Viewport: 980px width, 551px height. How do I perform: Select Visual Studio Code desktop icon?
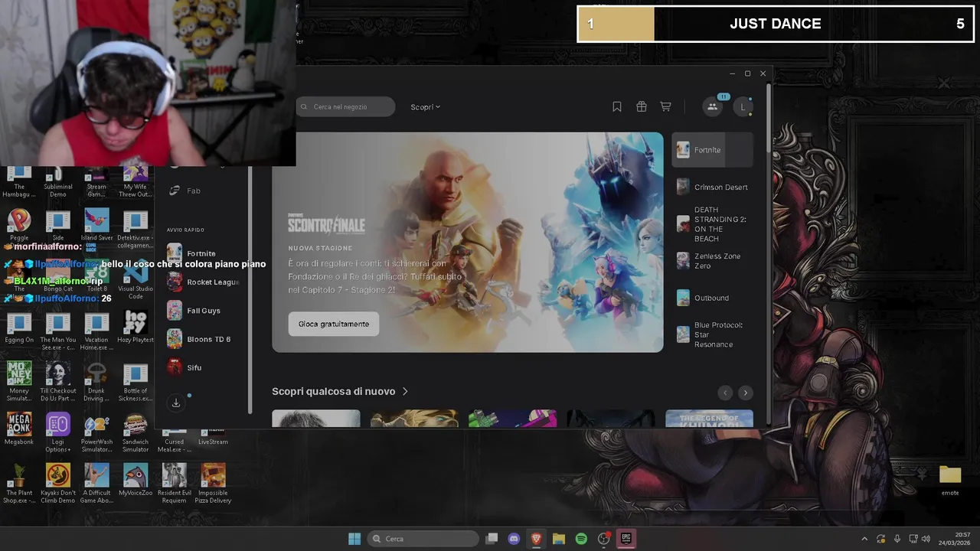[x=136, y=279]
